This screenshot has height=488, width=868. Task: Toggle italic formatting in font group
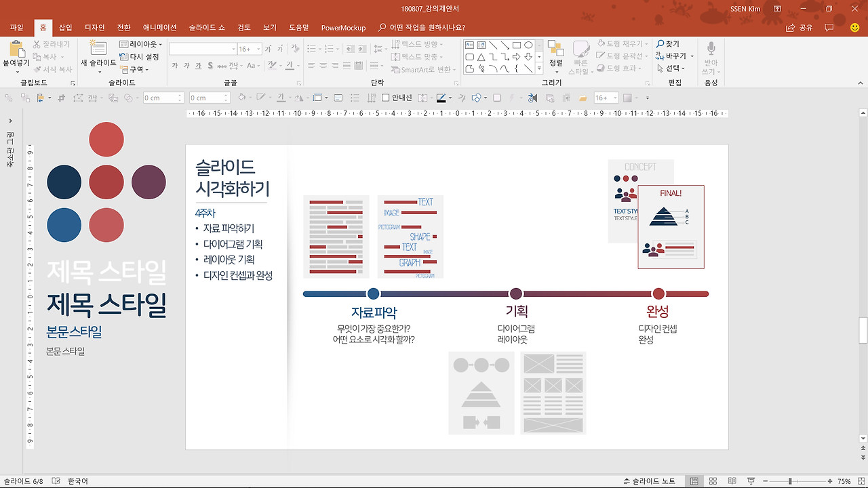pyautogui.click(x=186, y=66)
